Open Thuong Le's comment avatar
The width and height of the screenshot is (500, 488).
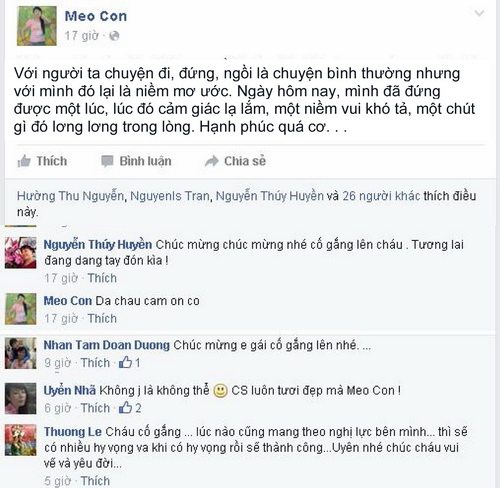[20, 440]
